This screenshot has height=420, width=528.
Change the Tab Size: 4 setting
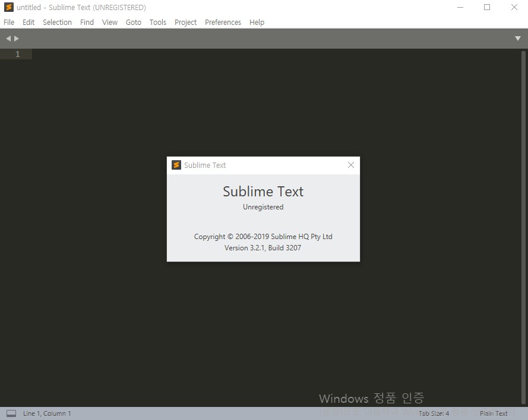[x=434, y=413]
